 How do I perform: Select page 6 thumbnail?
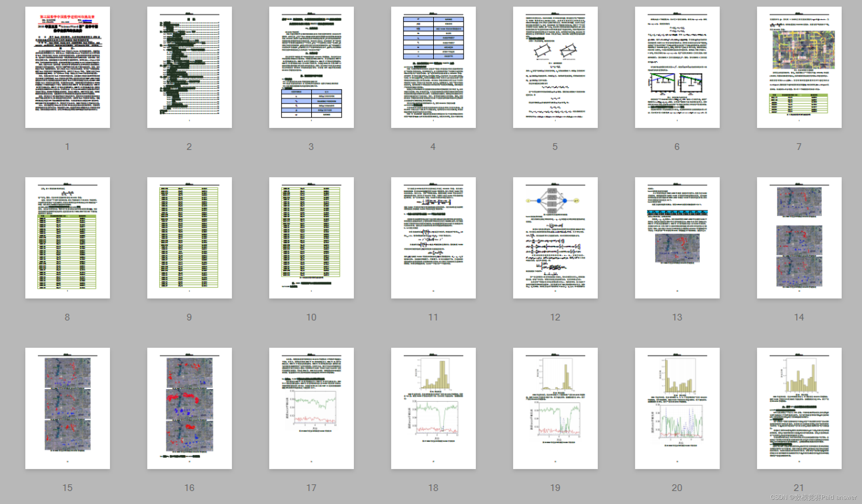(x=677, y=67)
